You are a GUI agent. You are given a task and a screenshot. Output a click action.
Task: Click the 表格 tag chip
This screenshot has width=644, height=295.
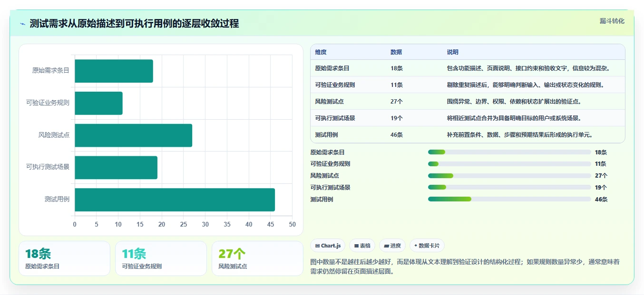[x=362, y=246]
